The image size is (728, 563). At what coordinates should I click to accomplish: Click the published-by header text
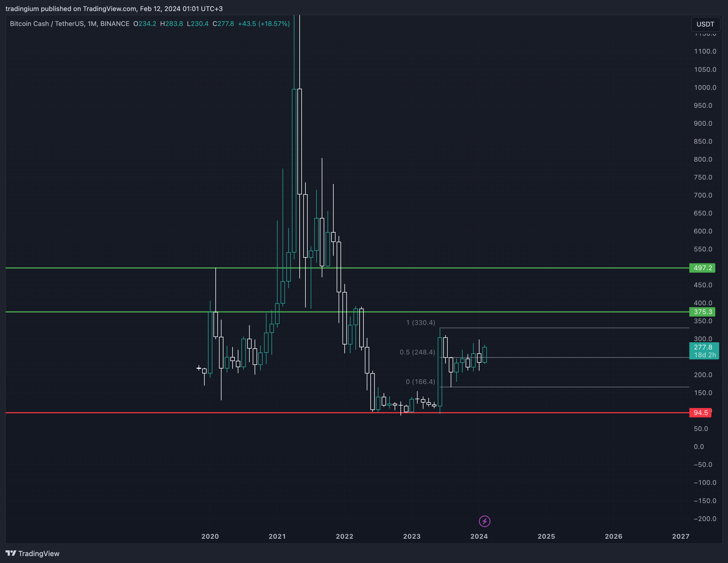[114, 9]
